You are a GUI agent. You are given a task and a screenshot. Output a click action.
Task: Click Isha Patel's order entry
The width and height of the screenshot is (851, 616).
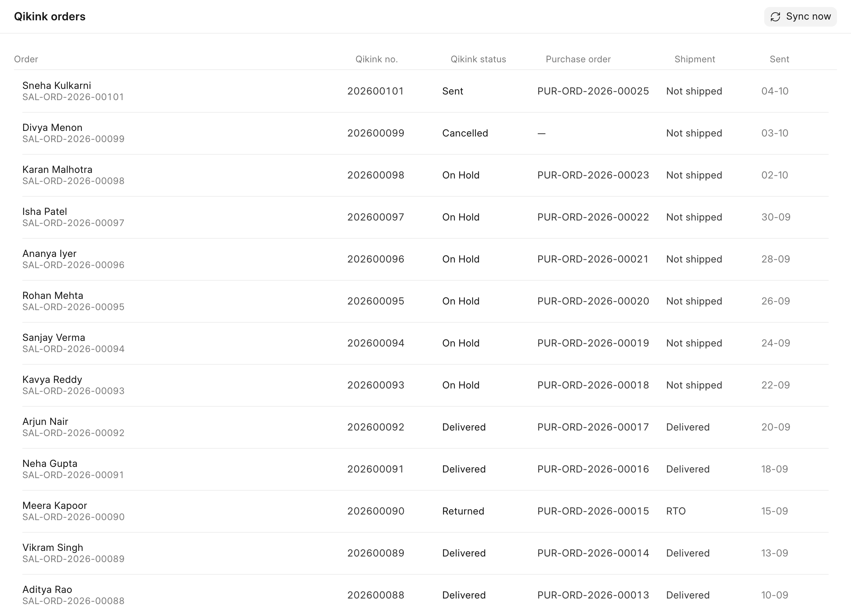click(x=425, y=217)
